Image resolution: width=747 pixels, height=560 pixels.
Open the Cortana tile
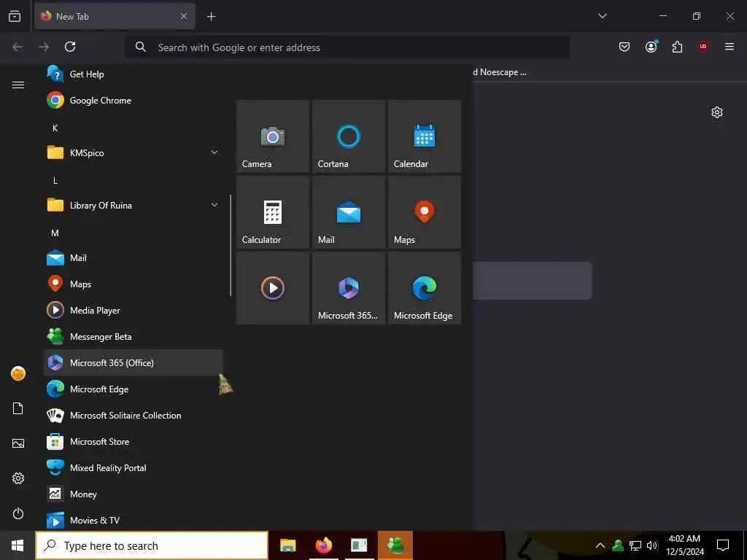pos(349,136)
